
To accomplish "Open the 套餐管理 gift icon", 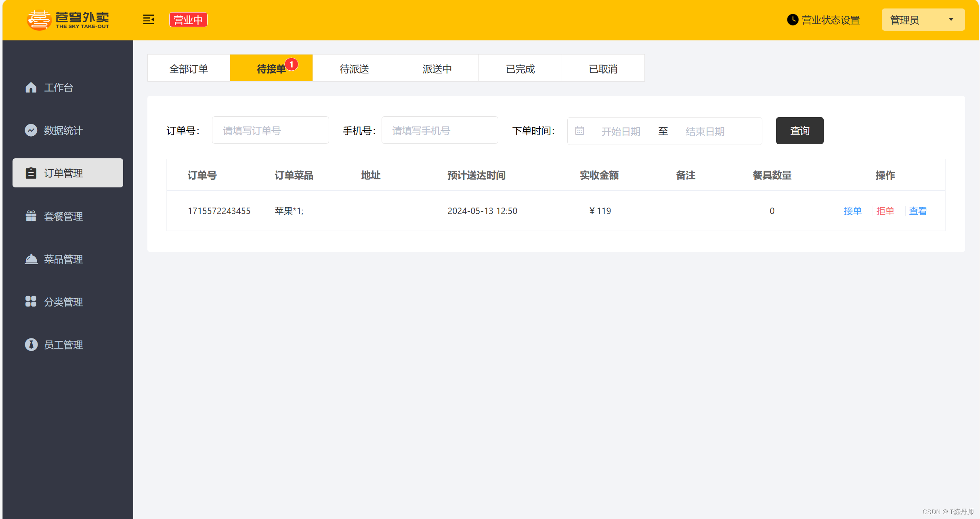I will [31, 216].
